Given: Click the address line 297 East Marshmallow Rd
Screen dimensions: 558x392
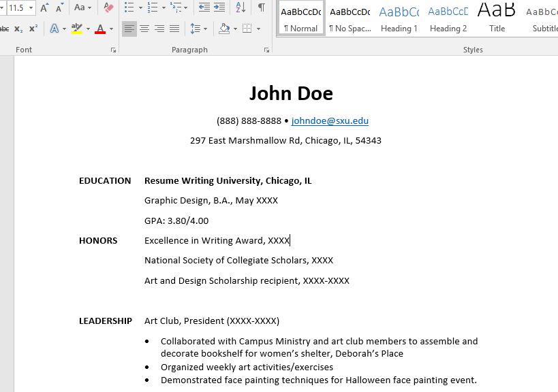Looking at the screenshot, I should click(285, 141).
